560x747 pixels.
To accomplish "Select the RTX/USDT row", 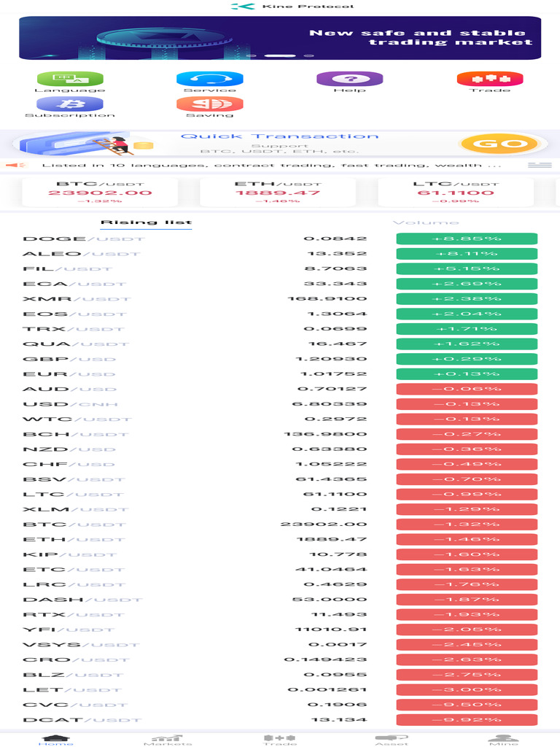I will tap(280, 614).
